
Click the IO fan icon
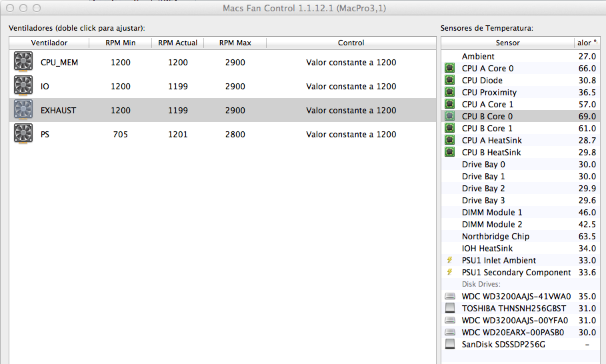click(x=23, y=85)
